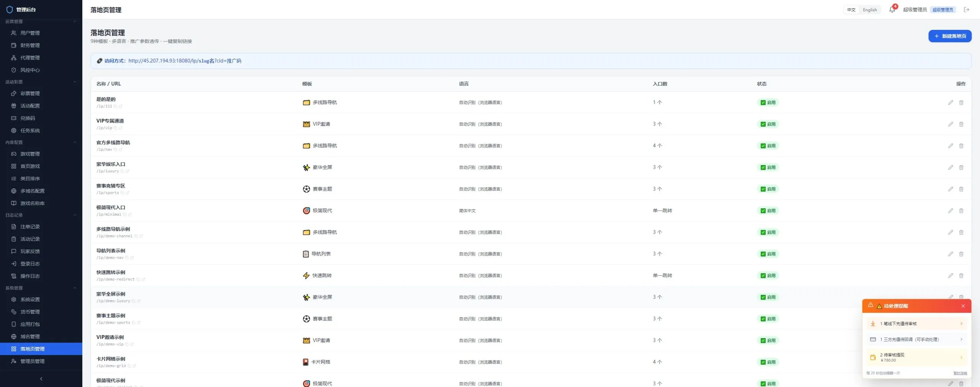Disable the 豪华娱乐入口 landing page status
Viewport: 980px width, 387px height.
pos(768,167)
